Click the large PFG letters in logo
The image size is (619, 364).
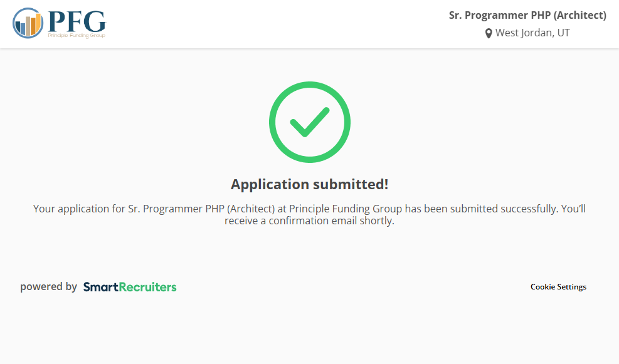pos(77,21)
